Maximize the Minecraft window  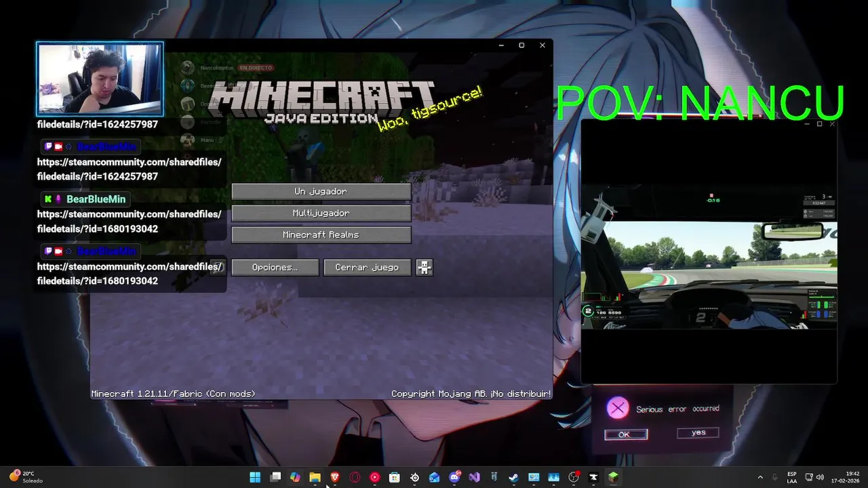coord(521,45)
